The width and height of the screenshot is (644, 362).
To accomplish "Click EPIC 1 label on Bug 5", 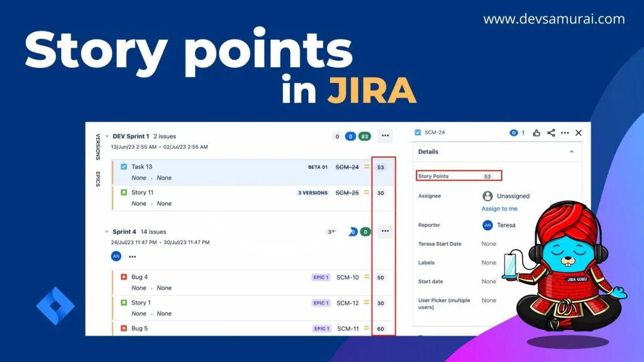I will click(321, 328).
